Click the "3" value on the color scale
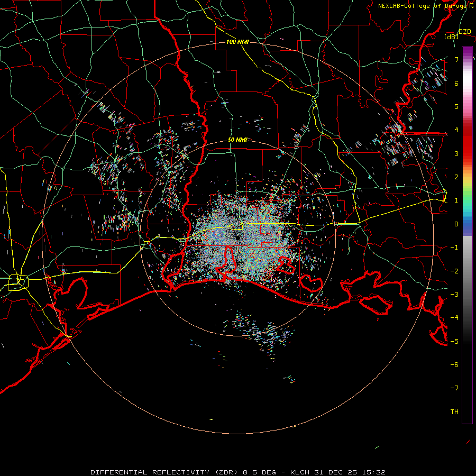The height and width of the screenshot is (476, 476). pyautogui.click(x=456, y=153)
